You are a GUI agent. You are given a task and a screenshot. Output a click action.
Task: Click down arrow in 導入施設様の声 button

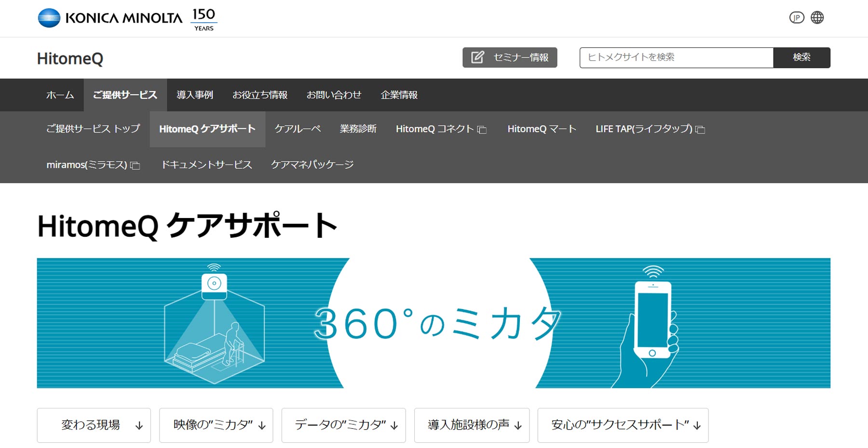(518, 426)
